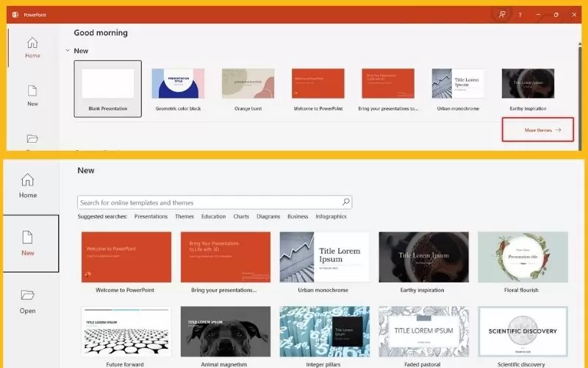588x368 pixels.
Task: Select New tab in lower window sidebar
Action: [x=31, y=244]
